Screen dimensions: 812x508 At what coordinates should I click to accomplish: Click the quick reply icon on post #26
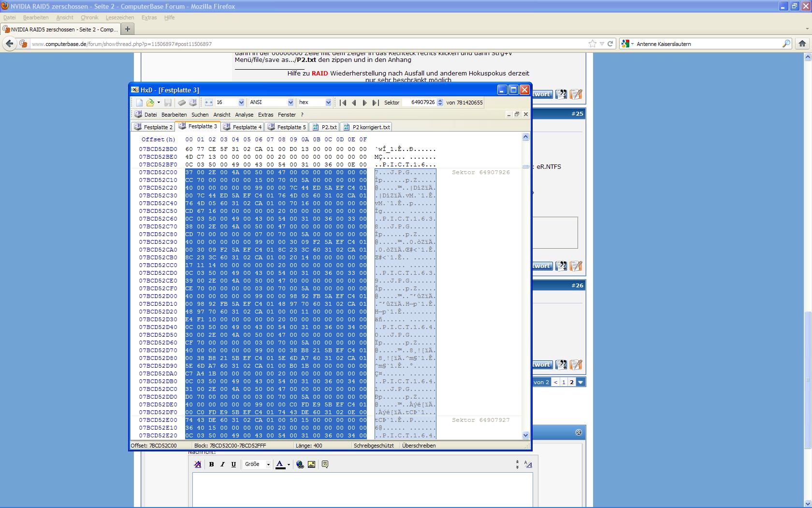click(x=576, y=365)
